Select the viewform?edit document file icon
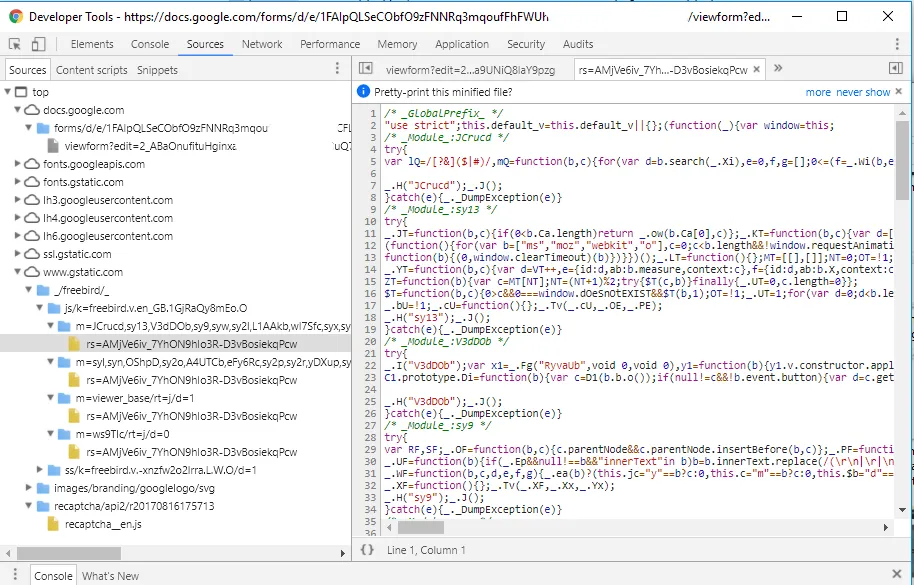This screenshot has width=914, height=585. tap(53, 146)
